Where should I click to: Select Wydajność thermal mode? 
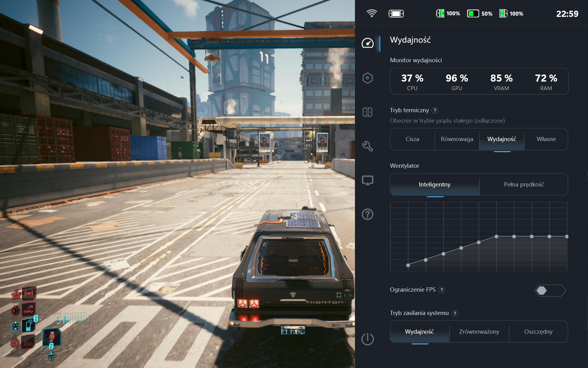pyautogui.click(x=502, y=139)
